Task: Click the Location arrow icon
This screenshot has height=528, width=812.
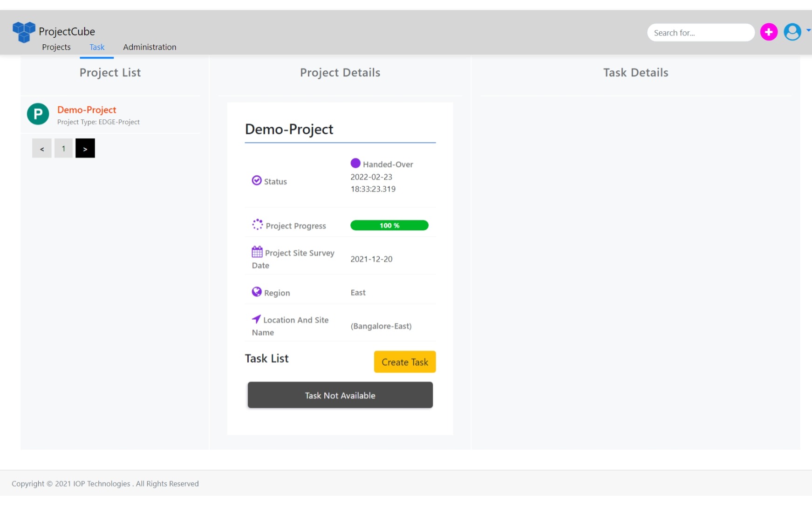Action: tap(256, 319)
